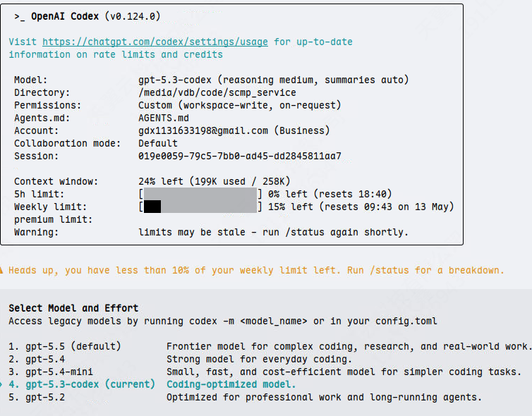Select the current gpt-5.3-codex option
The image size is (532, 416).
pyautogui.click(x=152, y=384)
